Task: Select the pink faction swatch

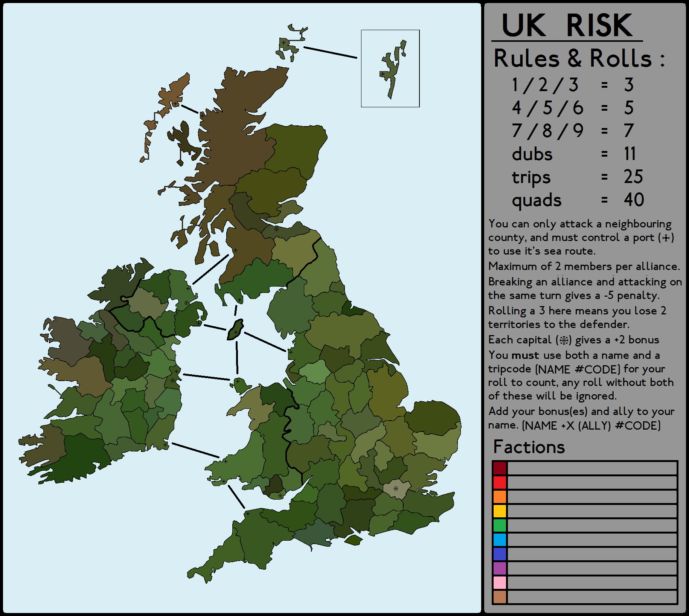Action: tap(500, 583)
